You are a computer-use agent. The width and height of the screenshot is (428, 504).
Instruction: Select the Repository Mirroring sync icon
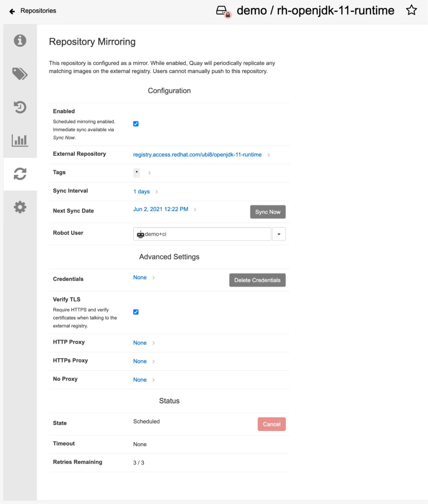point(20,174)
